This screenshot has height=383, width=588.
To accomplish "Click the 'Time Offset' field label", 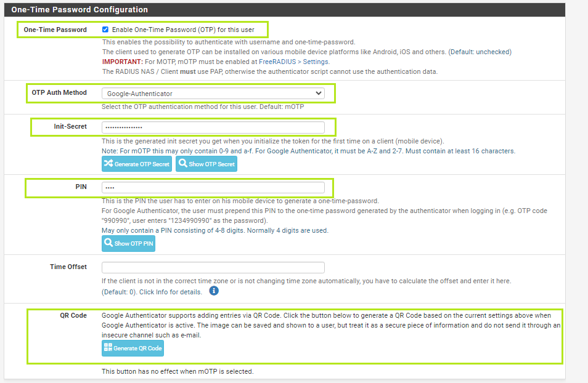I will 68,267.
